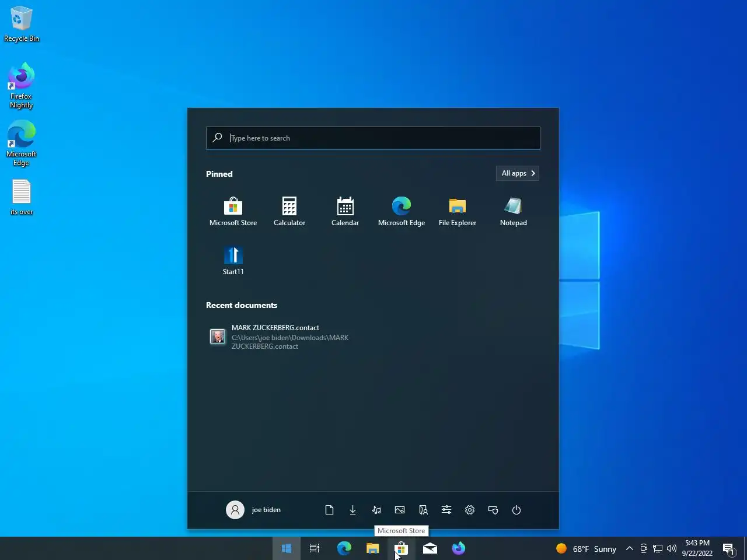Launch Firefox Nightly from the taskbar

[x=459, y=548]
